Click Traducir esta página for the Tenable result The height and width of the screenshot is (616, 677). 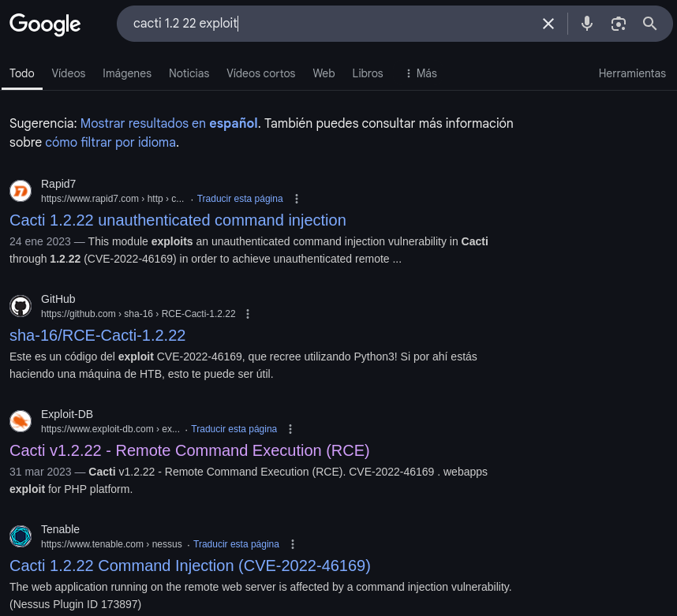(x=236, y=544)
